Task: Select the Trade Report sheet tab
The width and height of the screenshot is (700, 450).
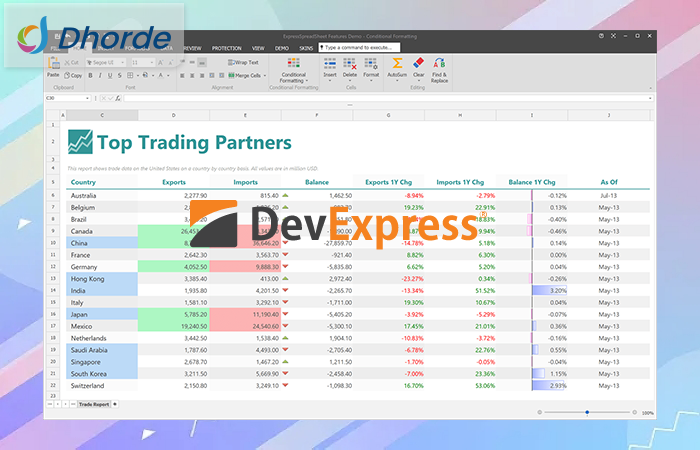Action: [94, 404]
